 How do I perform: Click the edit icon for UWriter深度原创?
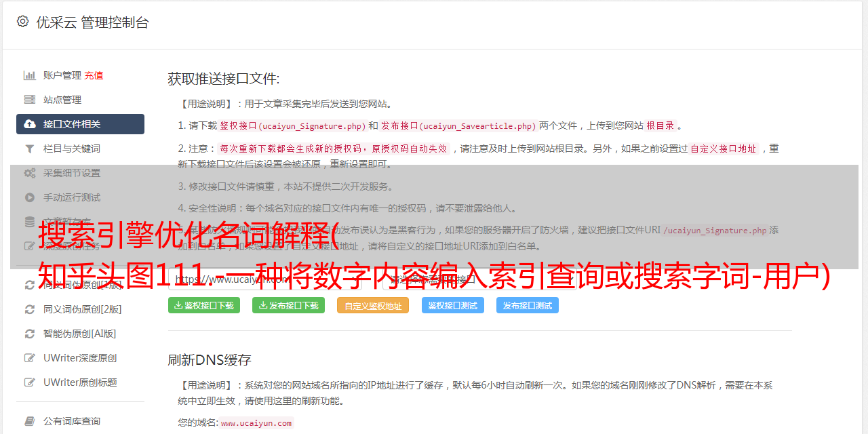(x=30, y=358)
